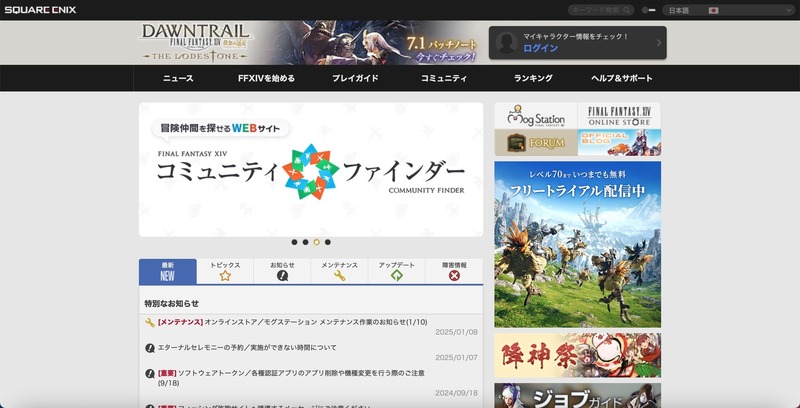Click the ログイン link
The width and height of the screenshot is (800, 408).
pos(541,48)
